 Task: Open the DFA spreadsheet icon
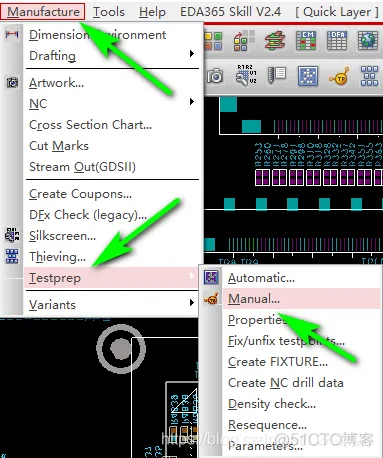(337, 41)
